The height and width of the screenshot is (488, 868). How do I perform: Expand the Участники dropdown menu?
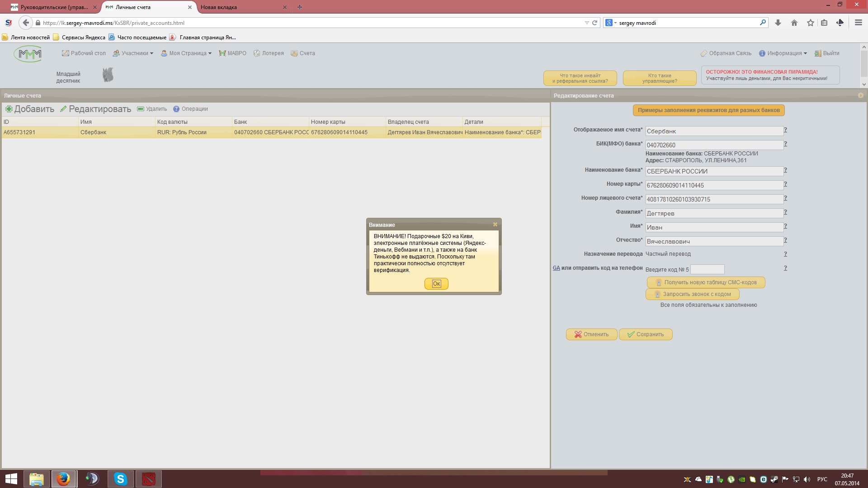(133, 53)
